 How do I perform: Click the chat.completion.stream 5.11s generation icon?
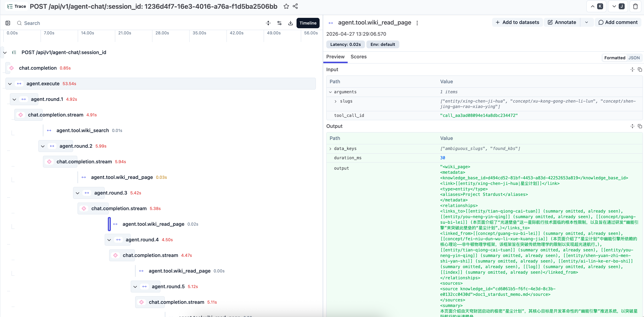[x=141, y=302]
